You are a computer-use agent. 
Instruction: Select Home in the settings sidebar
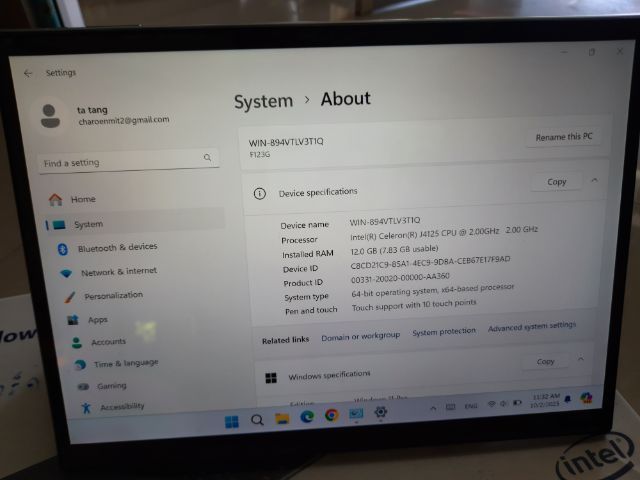(83, 199)
